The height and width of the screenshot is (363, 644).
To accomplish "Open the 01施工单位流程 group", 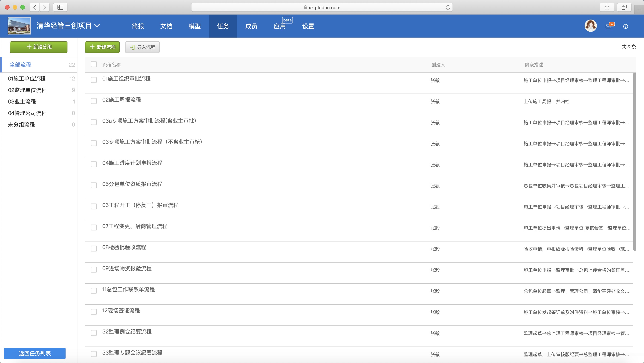I will click(x=27, y=79).
